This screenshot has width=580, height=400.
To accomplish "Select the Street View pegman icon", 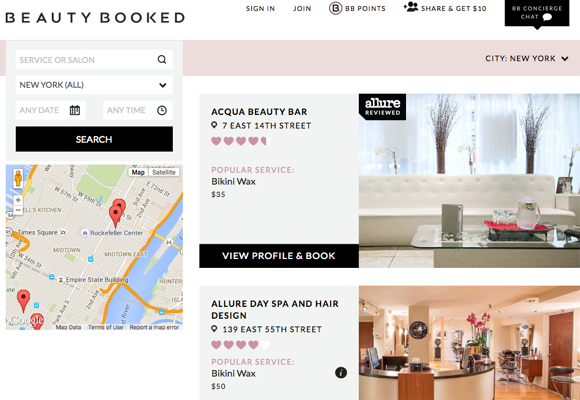I will click(x=18, y=178).
